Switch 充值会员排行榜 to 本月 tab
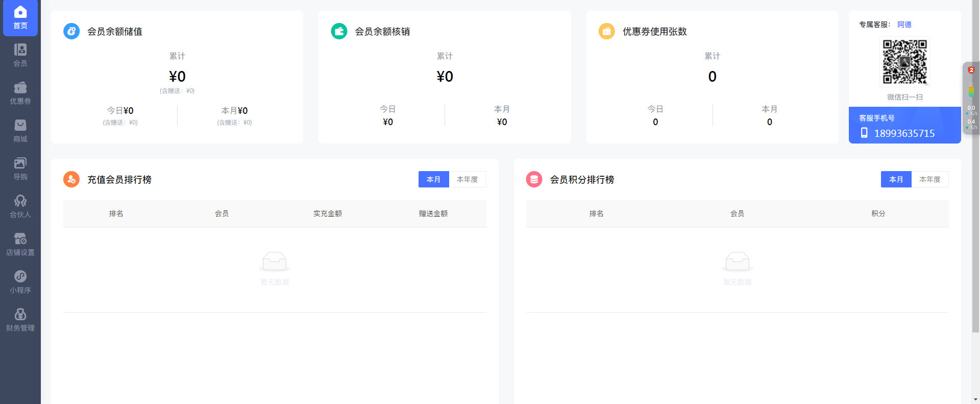 [433, 179]
